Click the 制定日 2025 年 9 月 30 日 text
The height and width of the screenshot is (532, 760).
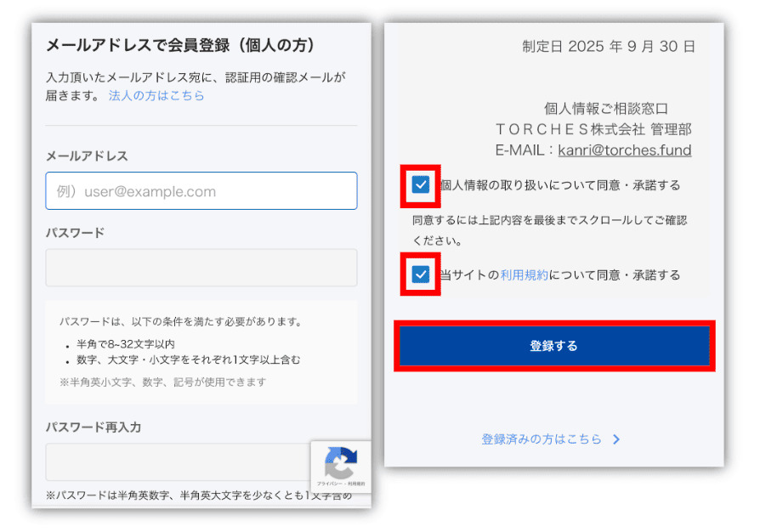(x=608, y=46)
